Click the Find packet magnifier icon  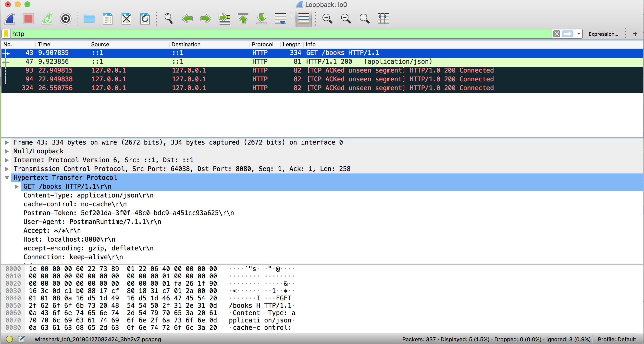[168, 19]
